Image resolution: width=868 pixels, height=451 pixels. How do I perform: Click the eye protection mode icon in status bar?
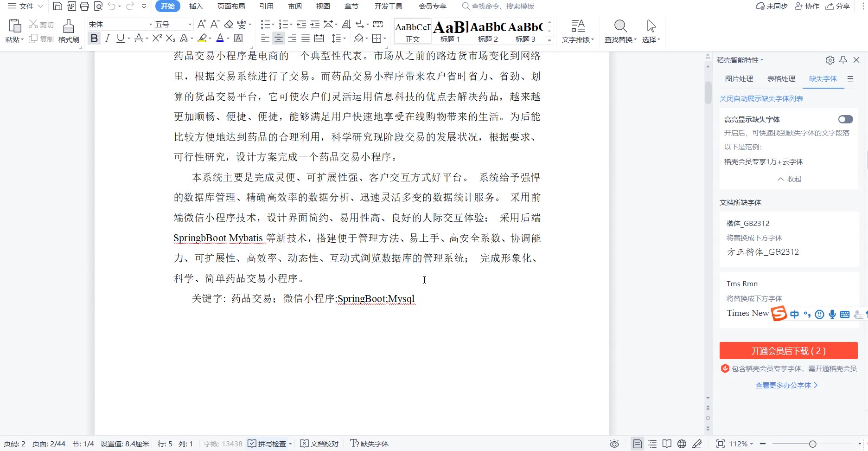(614, 444)
